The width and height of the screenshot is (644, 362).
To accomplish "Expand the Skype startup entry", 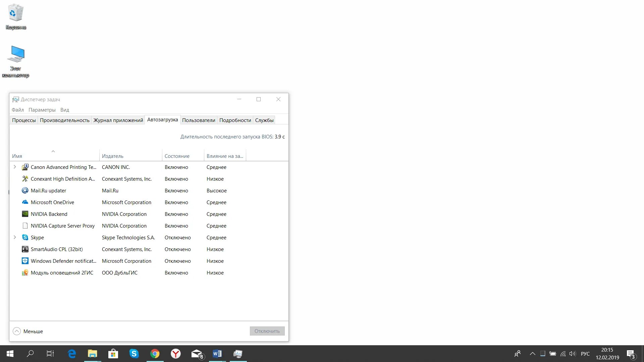I will (15, 237).
